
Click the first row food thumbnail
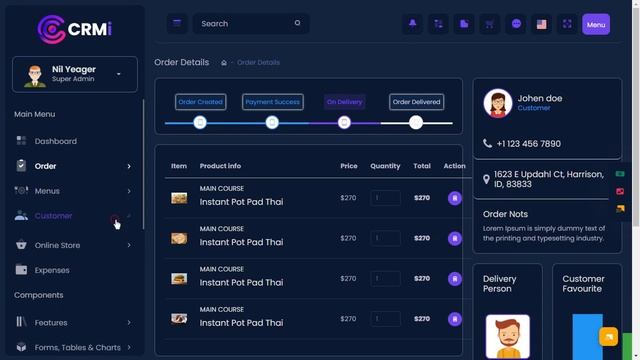coord(179,198)
